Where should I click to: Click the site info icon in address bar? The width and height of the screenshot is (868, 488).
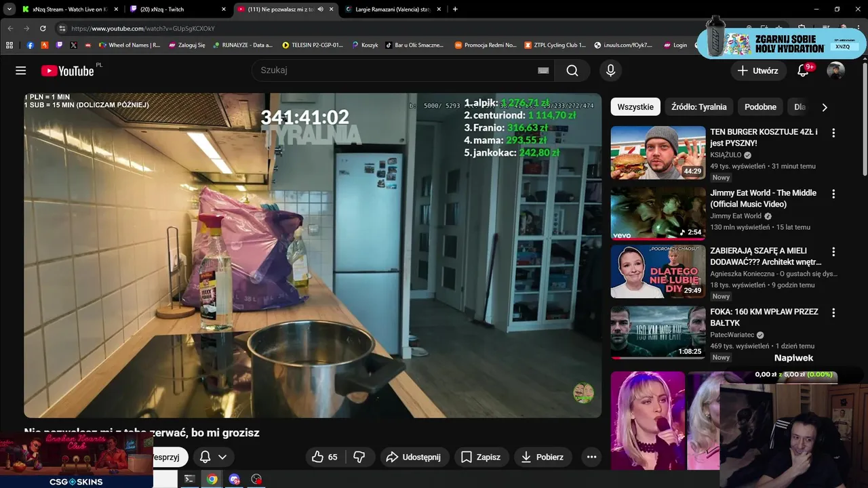[x=62, y=28]
